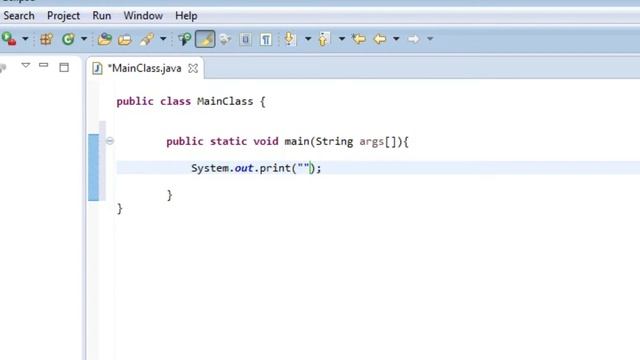Toggle the breadcrumb icon left of Mark Occurrences
The height and width of the screenshot is (360, 640).
pos(184,39)
